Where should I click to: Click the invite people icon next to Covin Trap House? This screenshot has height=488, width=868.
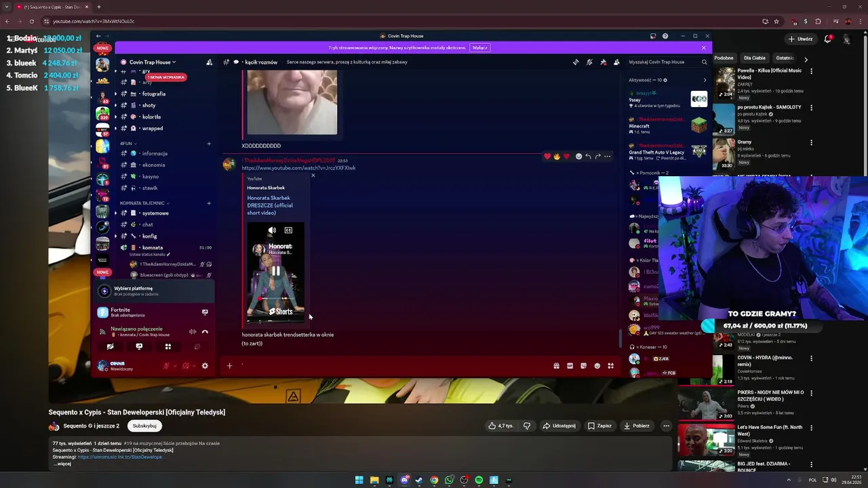[x=209, y=62]
